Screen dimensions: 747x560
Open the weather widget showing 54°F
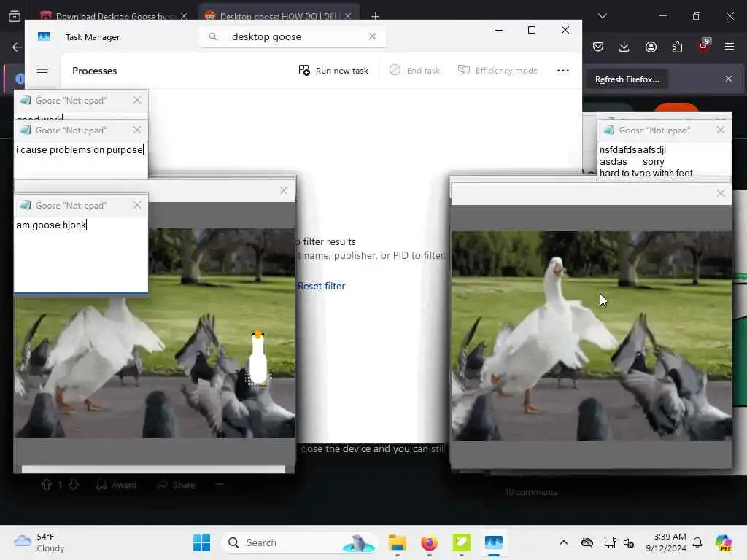39,542
